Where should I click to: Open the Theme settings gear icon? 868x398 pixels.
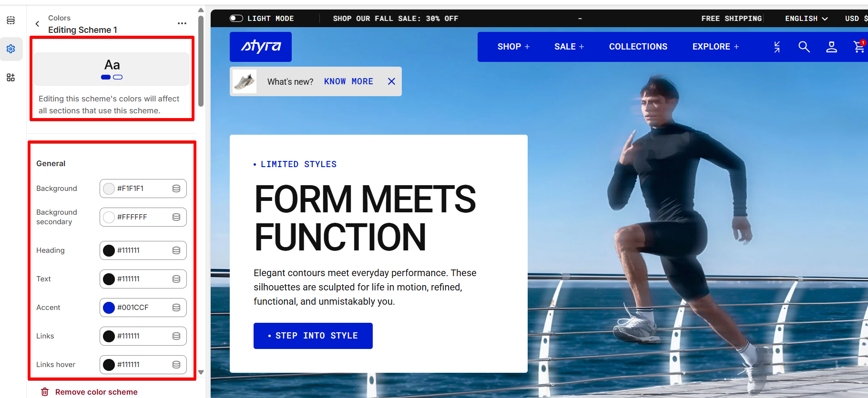point(11,49)
